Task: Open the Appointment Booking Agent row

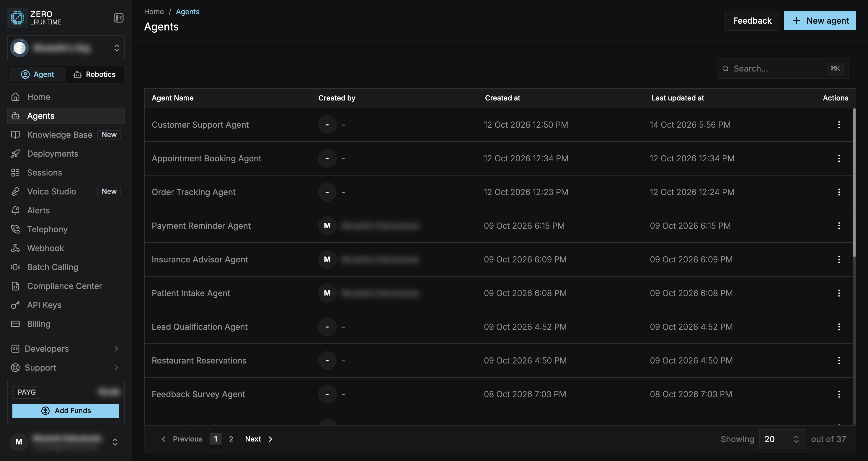Action: 499,158
